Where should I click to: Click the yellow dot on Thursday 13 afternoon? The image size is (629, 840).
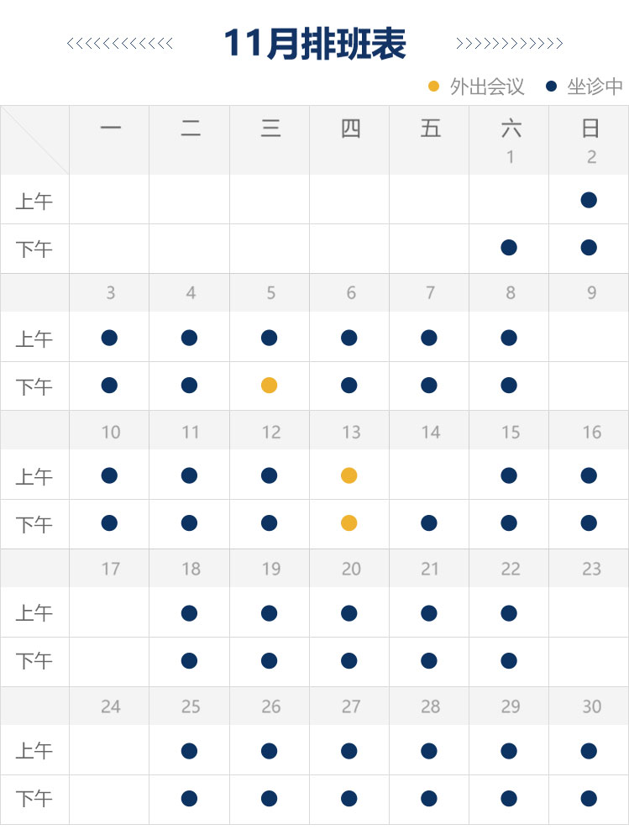pos(349,523)
